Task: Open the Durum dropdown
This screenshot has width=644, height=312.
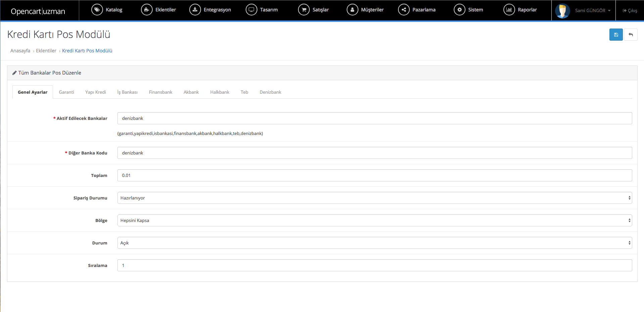Action: tap(375, 243)
